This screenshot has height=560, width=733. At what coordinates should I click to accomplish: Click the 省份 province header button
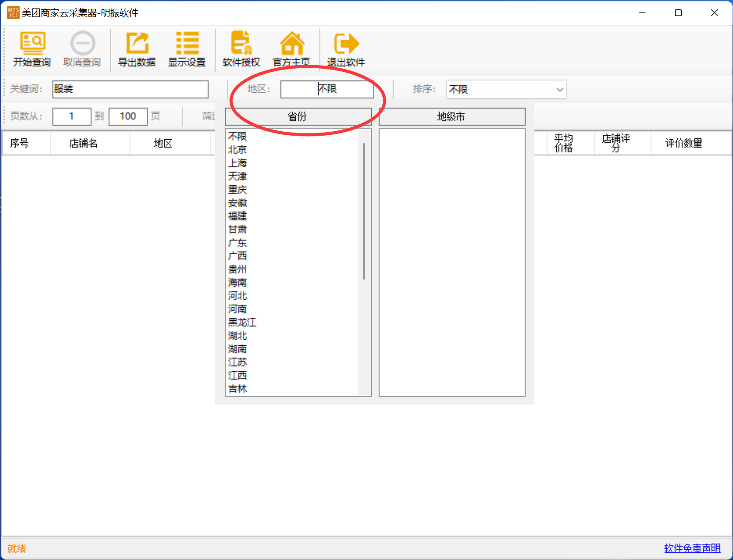[x=298, y=117]
